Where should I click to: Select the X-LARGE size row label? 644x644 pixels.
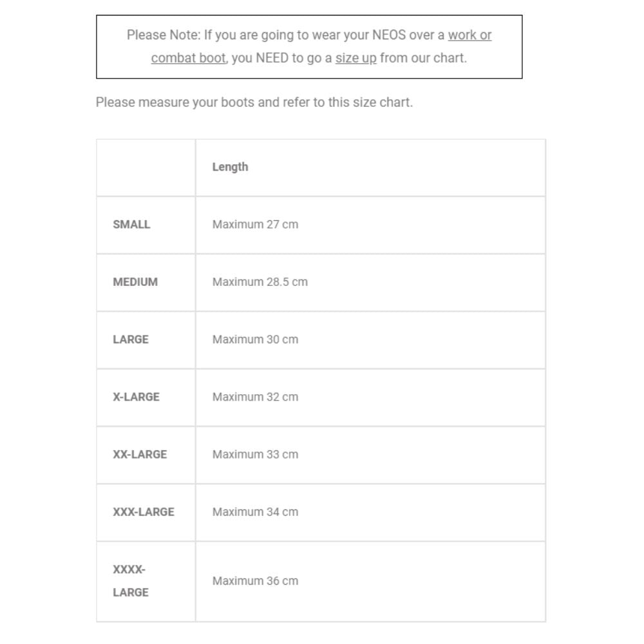pyautogui.click(x=136, y=397)
